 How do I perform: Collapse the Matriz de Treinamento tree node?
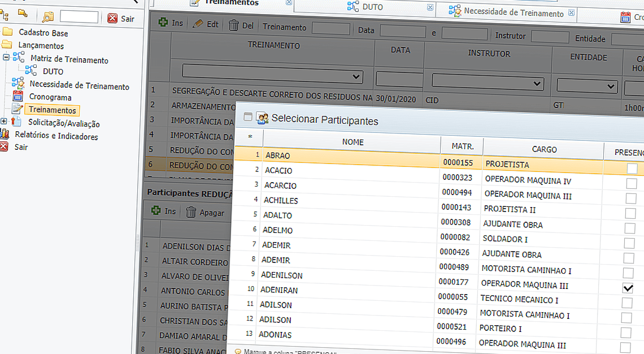tap(6, 58)
